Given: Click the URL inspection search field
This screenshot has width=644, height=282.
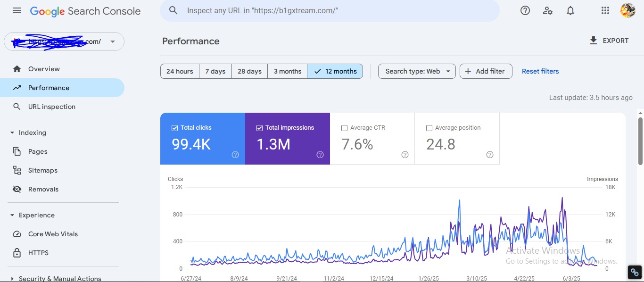Looking at the screenshot, I should tap(330, 10).
